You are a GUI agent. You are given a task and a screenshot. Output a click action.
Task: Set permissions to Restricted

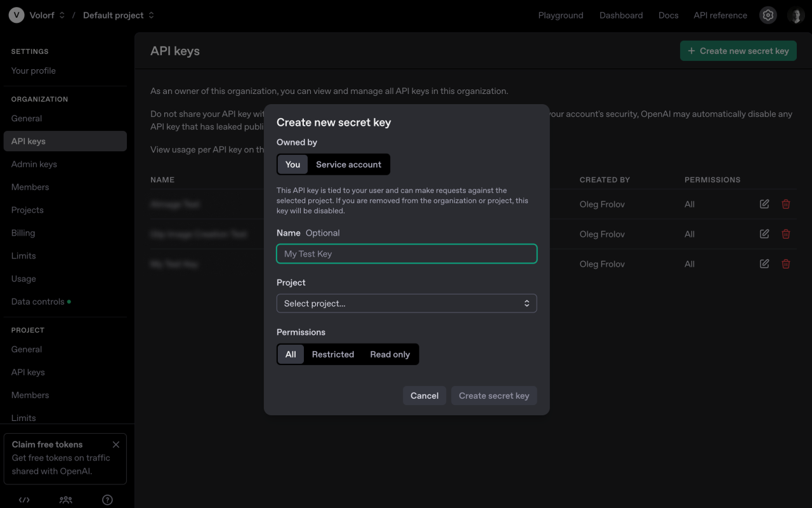pos(333,354)
